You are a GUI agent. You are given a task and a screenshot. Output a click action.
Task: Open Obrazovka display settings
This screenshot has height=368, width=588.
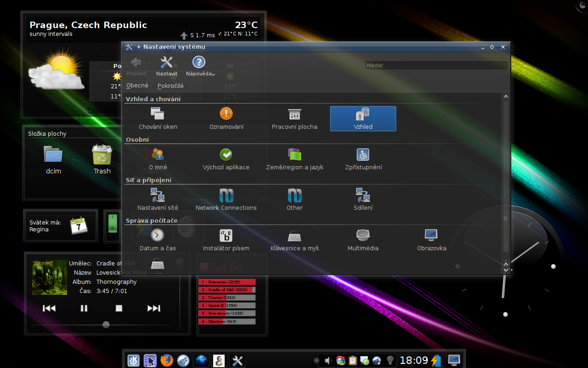[x=431, y=240]
